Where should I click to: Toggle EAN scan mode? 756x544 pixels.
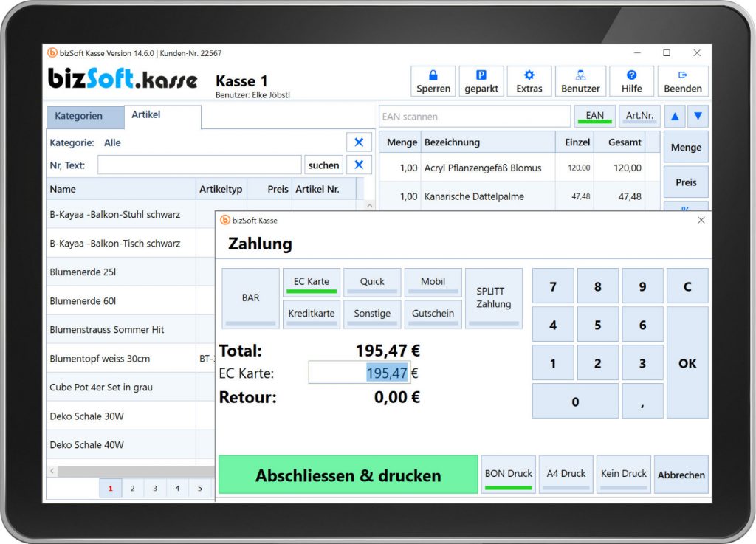pyautogui.click(x=594, y=116)
